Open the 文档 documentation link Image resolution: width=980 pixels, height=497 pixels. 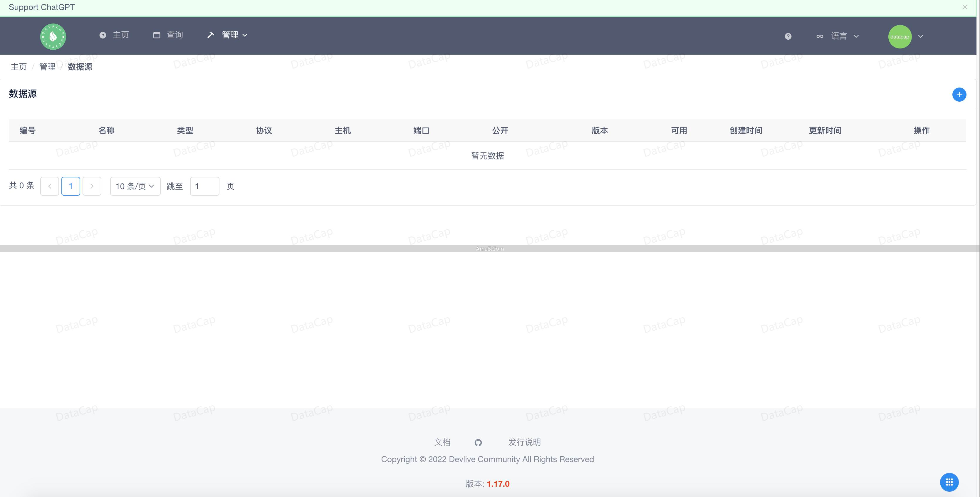pyautogui.click(x=442, y=442)
